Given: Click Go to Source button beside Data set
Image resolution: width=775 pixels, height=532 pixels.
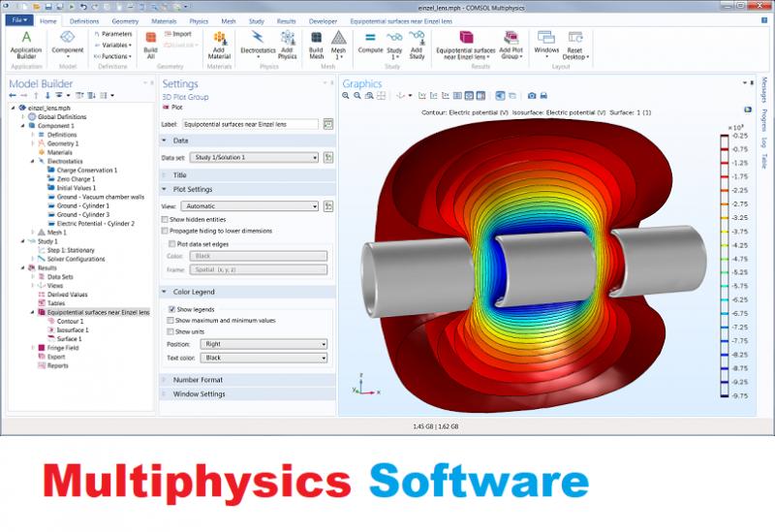Looking at the screenshot, I should tap(327, 158).
